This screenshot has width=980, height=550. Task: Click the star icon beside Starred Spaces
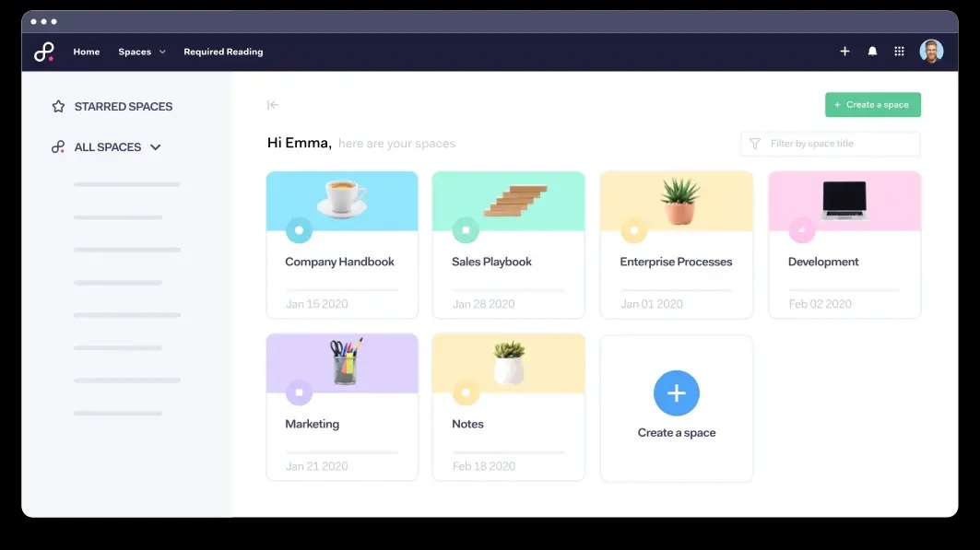(x=58, y=106)
